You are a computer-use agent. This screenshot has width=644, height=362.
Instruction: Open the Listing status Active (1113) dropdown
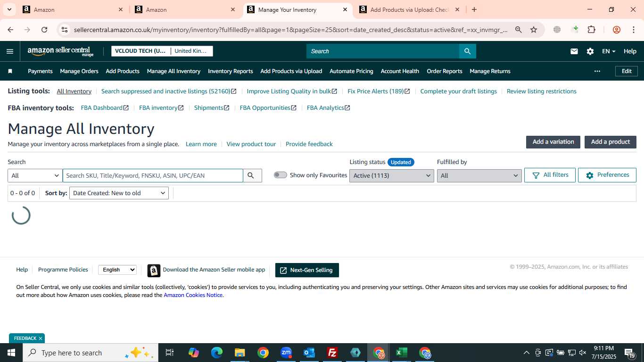click(392, 175)
